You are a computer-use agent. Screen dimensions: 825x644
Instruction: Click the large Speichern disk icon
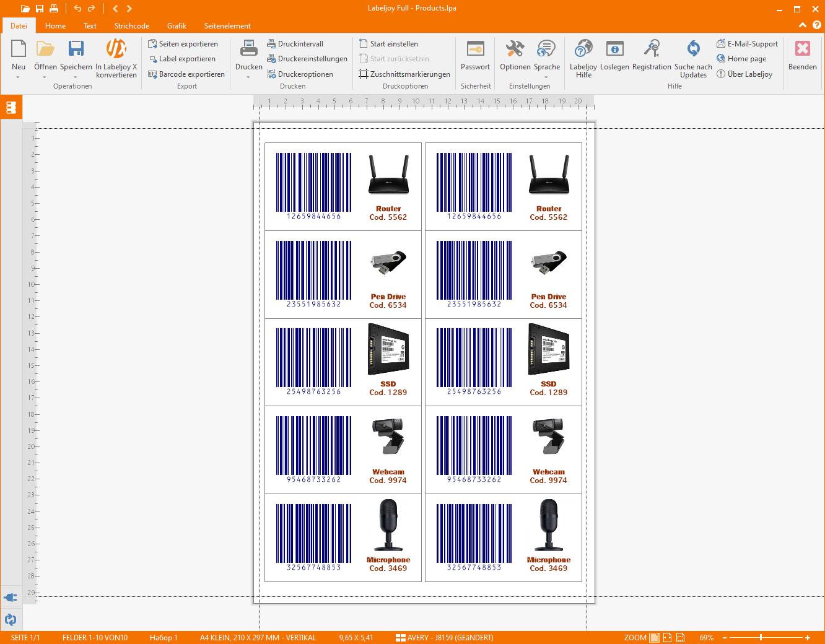(x=76, y=49)
